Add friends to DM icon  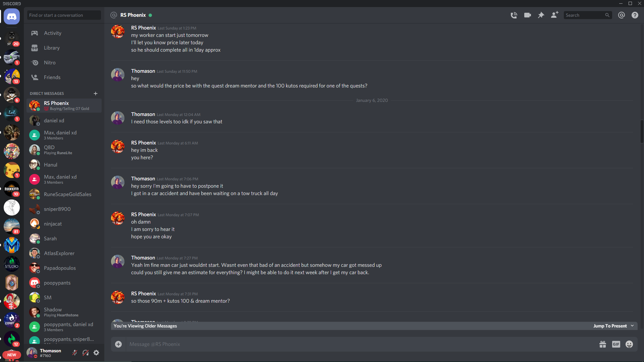pos(554,15)
